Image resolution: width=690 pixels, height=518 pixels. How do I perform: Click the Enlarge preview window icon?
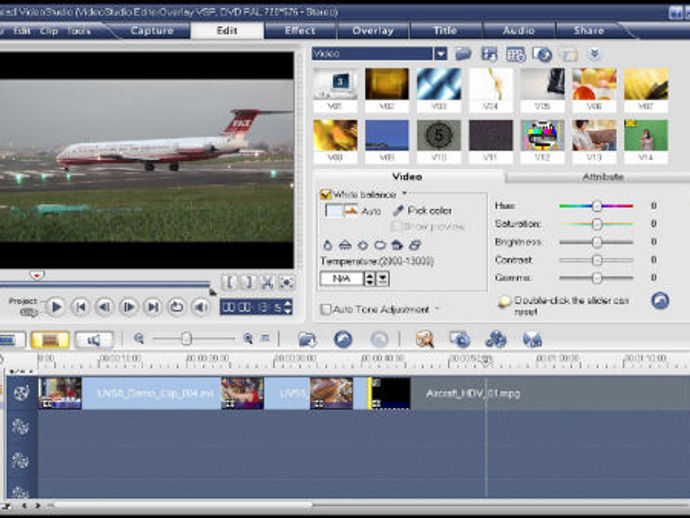point(286,283)
